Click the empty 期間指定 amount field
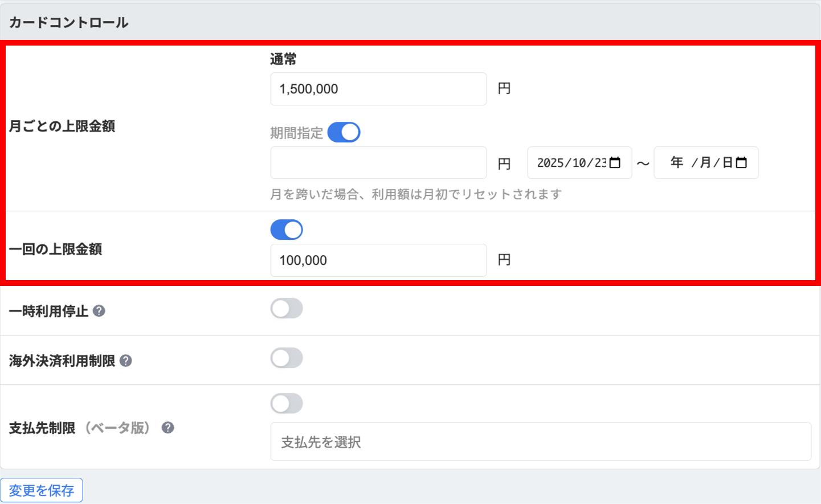Image resolution: width=821 pixels, height=504 pixels. pos(378,163)
